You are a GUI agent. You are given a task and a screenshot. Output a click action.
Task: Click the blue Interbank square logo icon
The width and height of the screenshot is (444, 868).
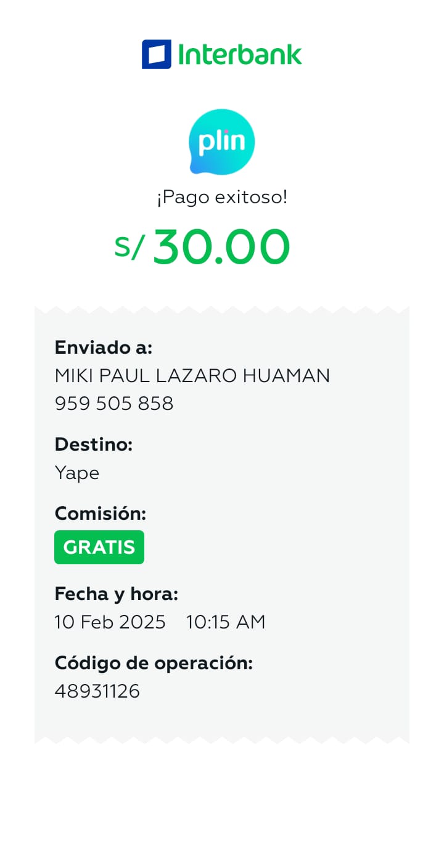pyautogui.click(x=156, y=54)
